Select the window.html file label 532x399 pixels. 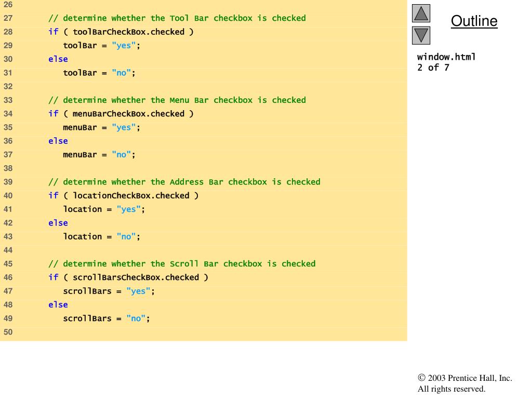click(x=446, y=57)
